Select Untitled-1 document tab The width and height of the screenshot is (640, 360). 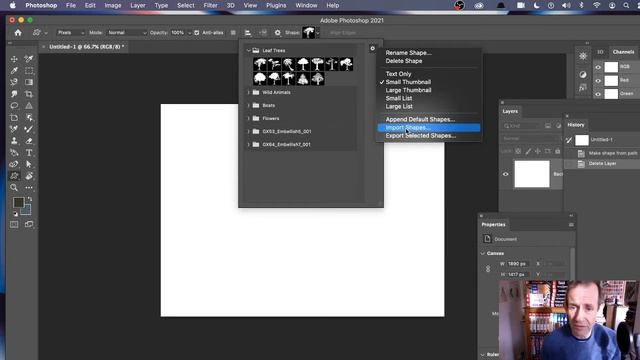click(x=84, y=47)
